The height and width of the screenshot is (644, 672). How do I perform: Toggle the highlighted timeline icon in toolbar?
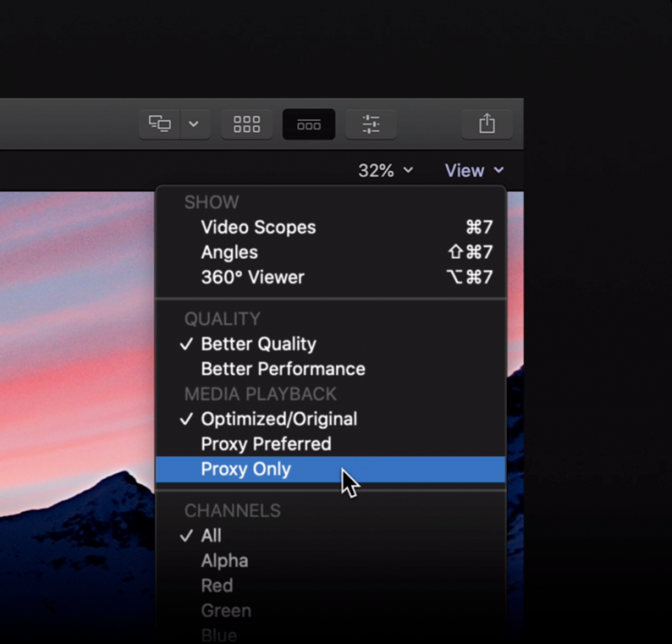pos(309,124)
